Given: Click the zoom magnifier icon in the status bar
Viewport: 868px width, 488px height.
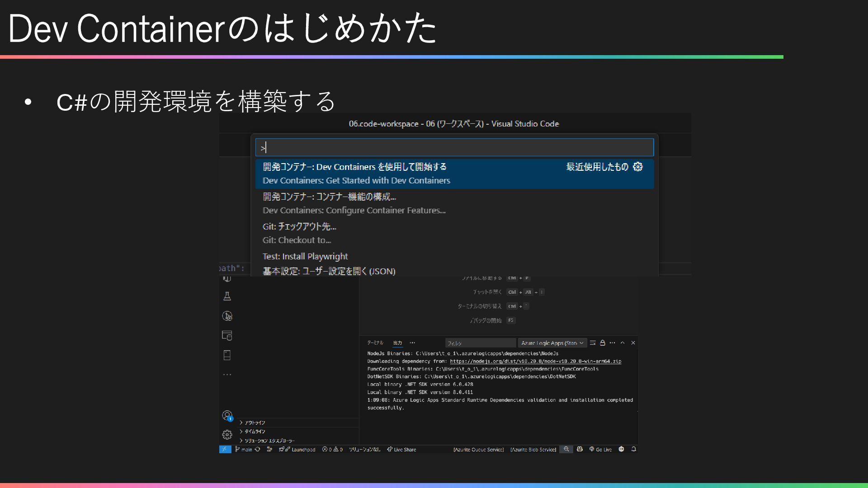Looking at the screenshot, I should 566,449.
